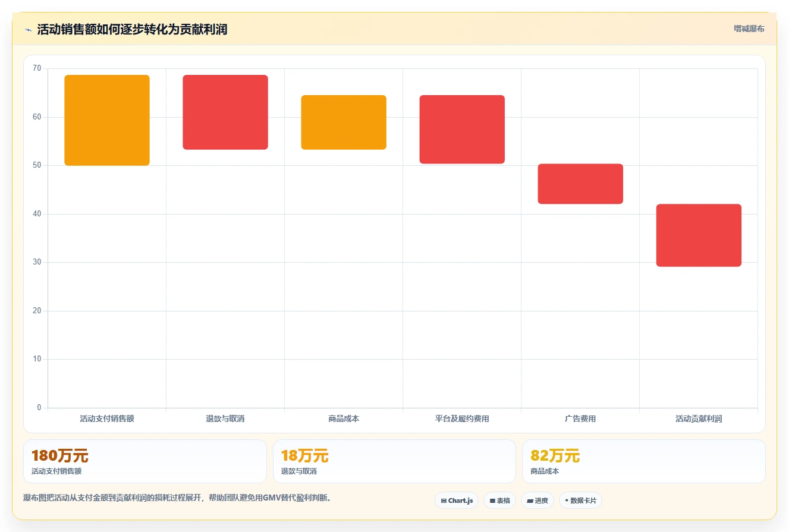Click the orange 活动支付销售额 waterfall bar
The image size is (789, 532).
click(x=107, y=120)
